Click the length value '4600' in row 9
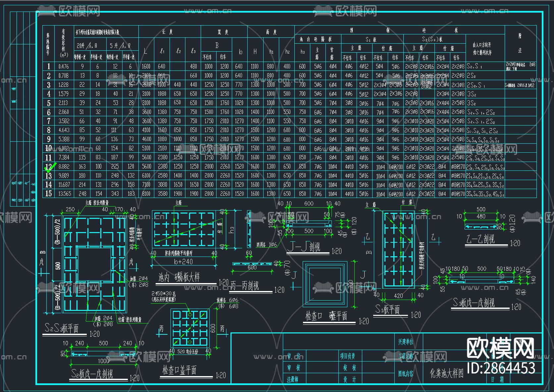The height and width of the screenshot is (392, 554). coord(146,139)
